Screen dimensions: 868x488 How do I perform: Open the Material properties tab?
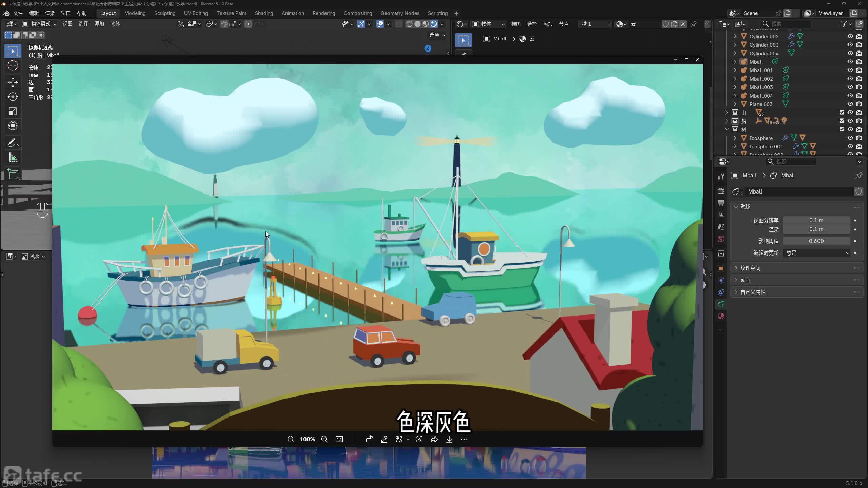coord(721,316)
